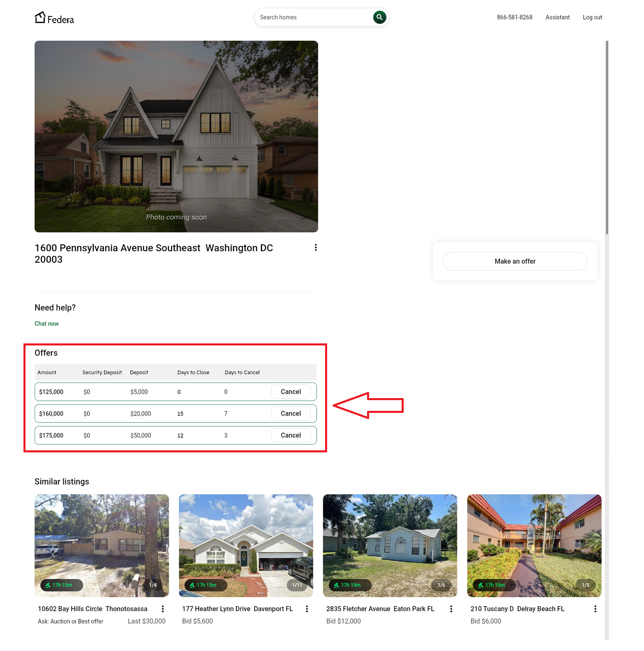Open the 2835 Fletcher Avenue listing photo
This screenshot has width=644, height=651.
[390, 546]
